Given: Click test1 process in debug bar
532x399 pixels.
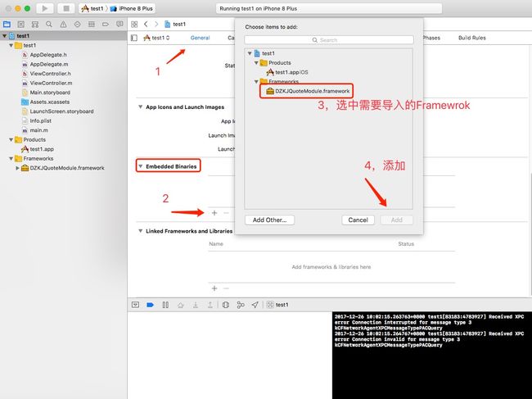Looking at the screenshot, I should 277,305.
